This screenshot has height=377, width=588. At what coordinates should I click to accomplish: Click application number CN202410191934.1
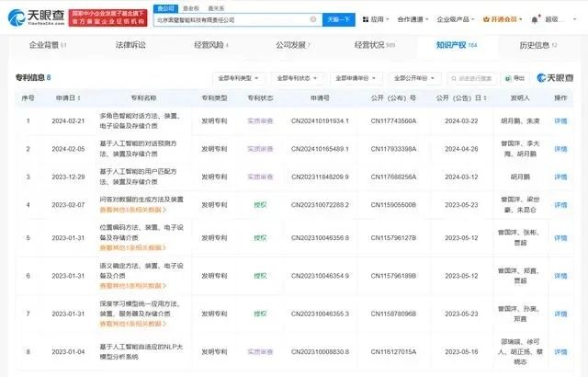pos(320,121)
